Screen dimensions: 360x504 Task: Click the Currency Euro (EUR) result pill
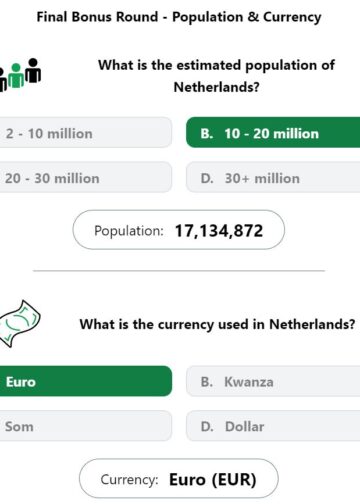(x=179, y=479)
